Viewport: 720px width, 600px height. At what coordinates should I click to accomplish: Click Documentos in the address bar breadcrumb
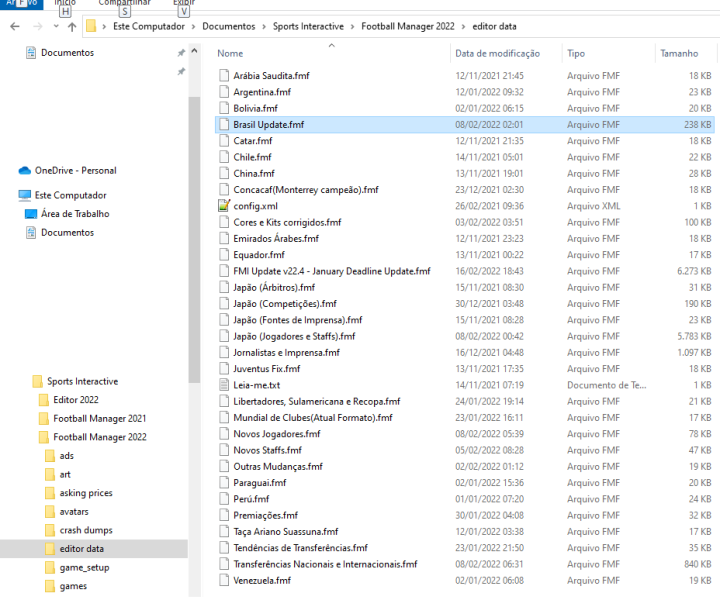pyautogui.click(x=228, y=26)
